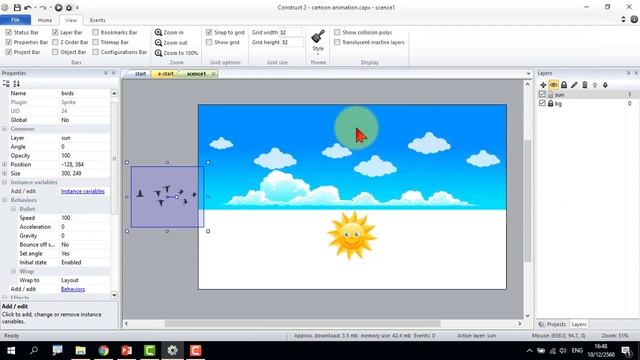Enable Translucent inactive layers checkbox

[337, 42]
